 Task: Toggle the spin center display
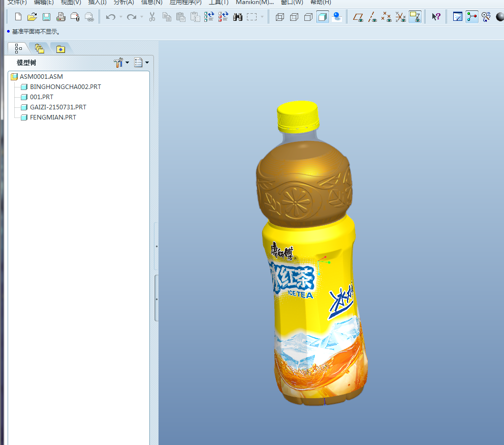[x=472, y=17]
